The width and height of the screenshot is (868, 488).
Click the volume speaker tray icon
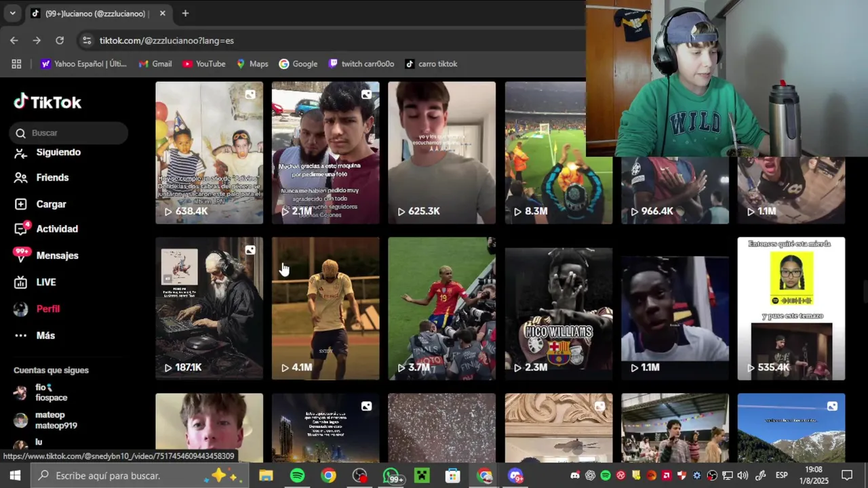(743, 476)
